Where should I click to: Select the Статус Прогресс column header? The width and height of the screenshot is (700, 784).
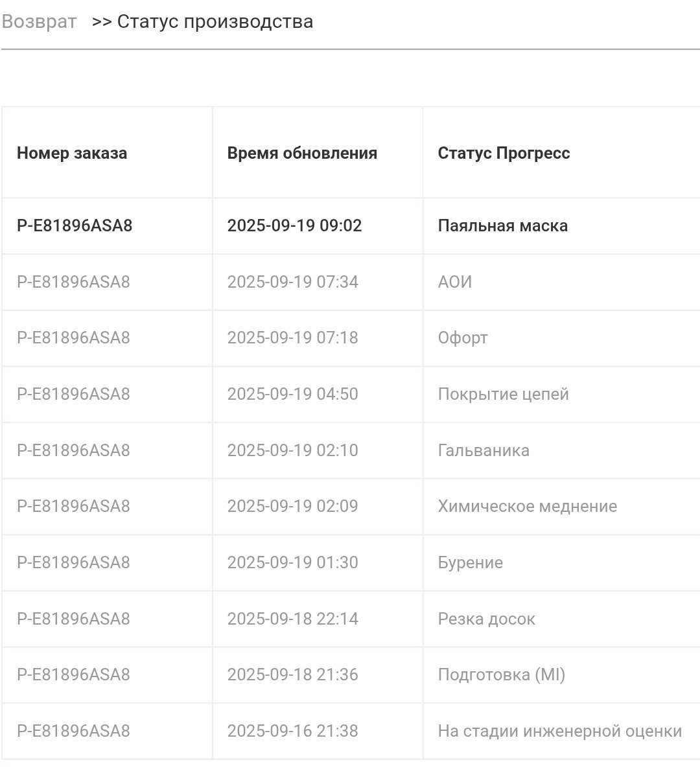pyautogui.click(x=504, y=153)
